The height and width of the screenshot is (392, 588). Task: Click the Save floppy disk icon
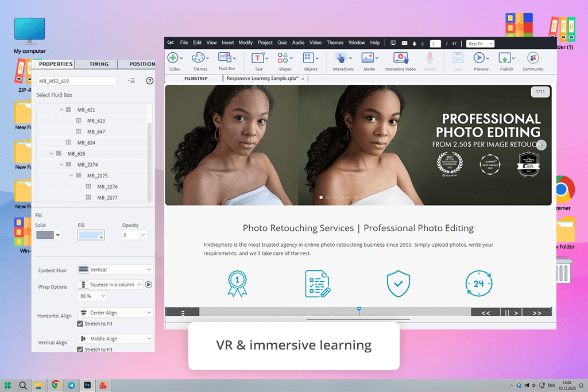[458, 58]
